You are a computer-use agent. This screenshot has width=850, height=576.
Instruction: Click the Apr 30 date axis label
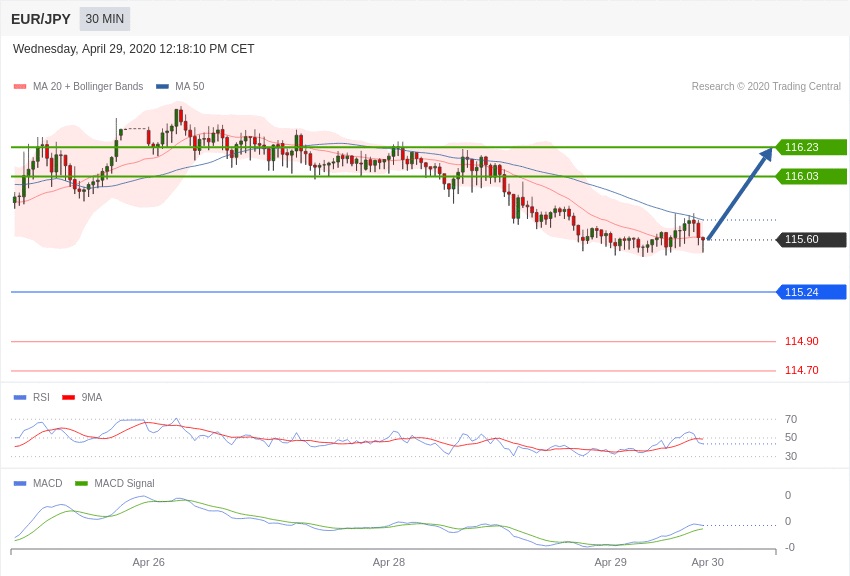pyautogui.click(x=707, y=562)
